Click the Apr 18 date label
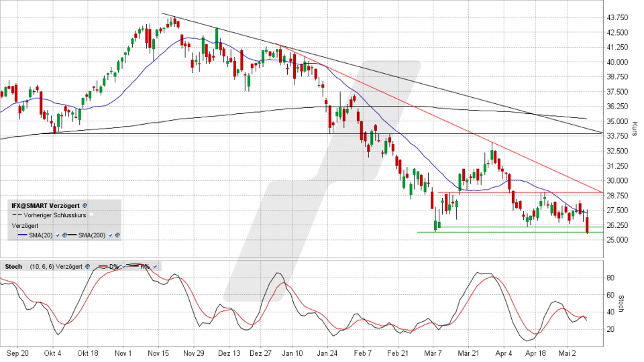The width and height of the screenshot is (644, 362). point(535,353)
